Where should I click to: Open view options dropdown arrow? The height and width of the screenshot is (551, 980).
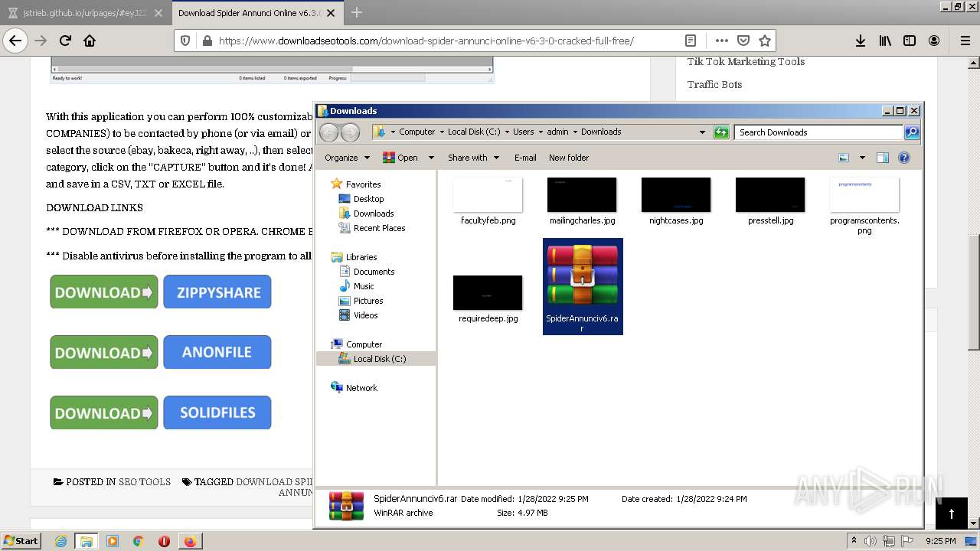click(x=862, y=158)
